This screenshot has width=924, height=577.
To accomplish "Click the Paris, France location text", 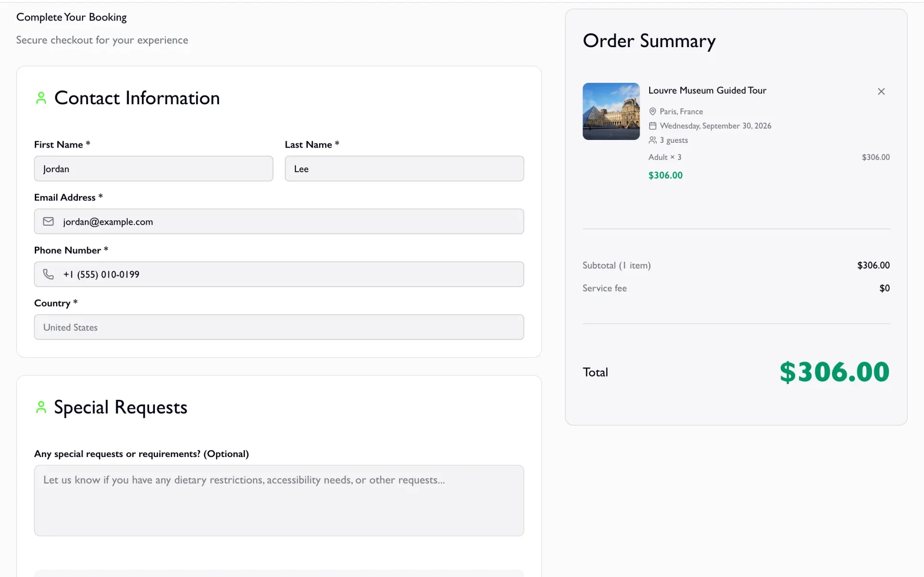I will point(681,111).
